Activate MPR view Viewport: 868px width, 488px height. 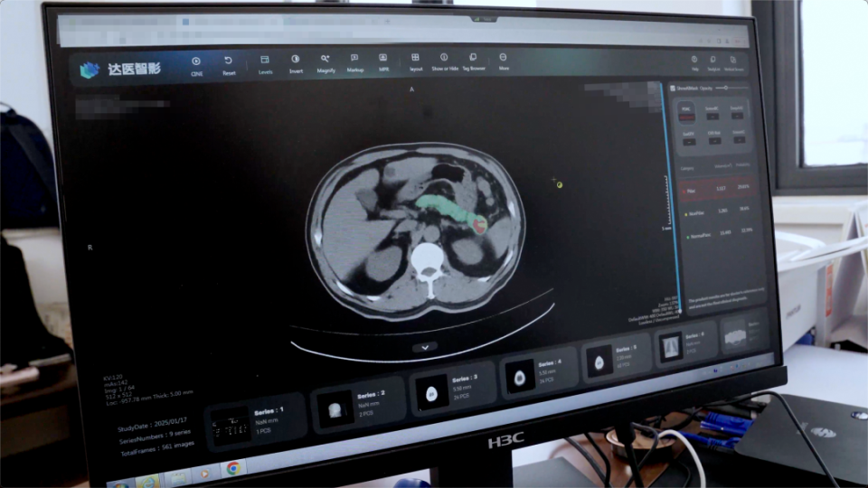click(383, 62)
